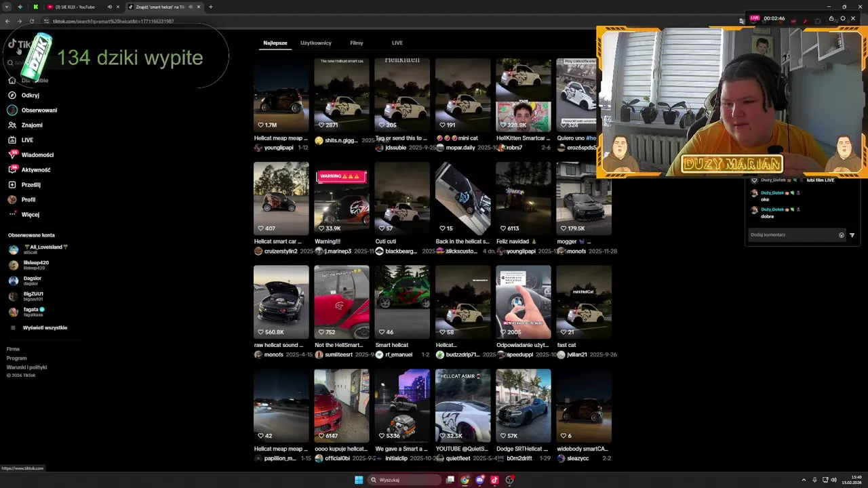Open Task View on the taskbar
Image resolution: width=868 pixels, height=488 pixels.
coord(450,480)
